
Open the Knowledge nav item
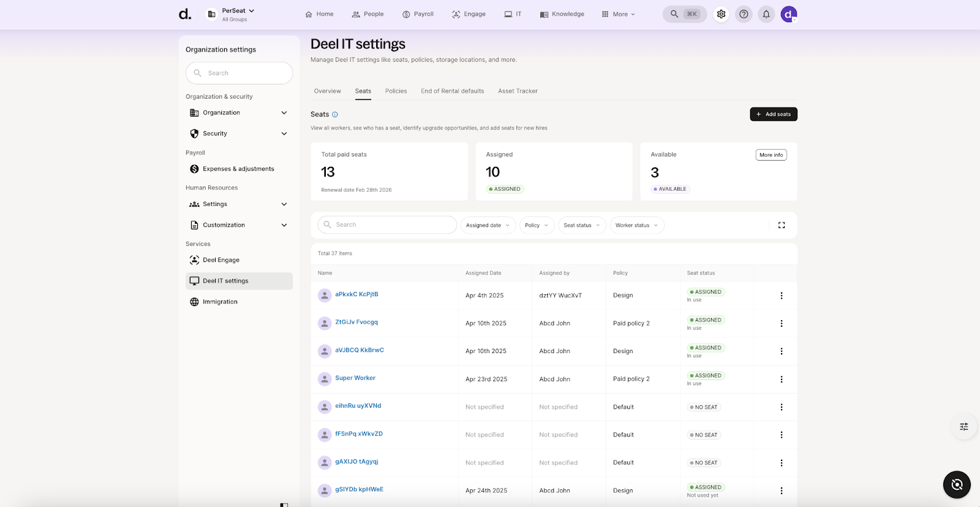point(562,14)
